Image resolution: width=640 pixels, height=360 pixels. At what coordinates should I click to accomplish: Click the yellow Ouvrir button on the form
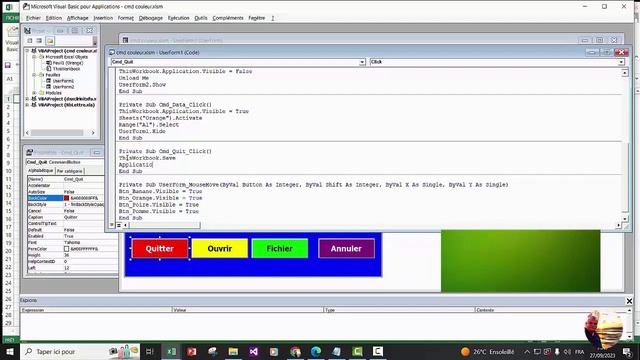coord(220,248)
